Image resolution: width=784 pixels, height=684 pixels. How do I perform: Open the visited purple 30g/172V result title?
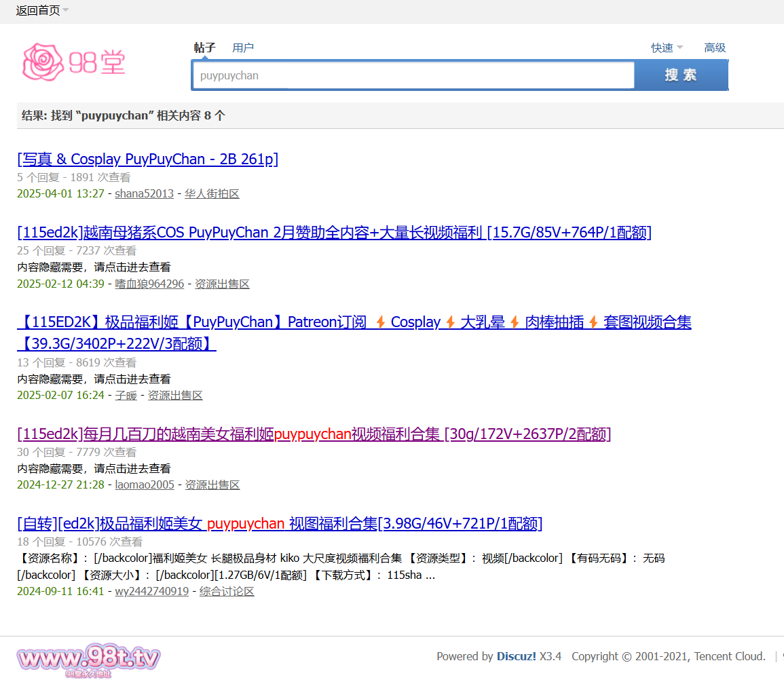pyautogui.click(x=314, y=434)
